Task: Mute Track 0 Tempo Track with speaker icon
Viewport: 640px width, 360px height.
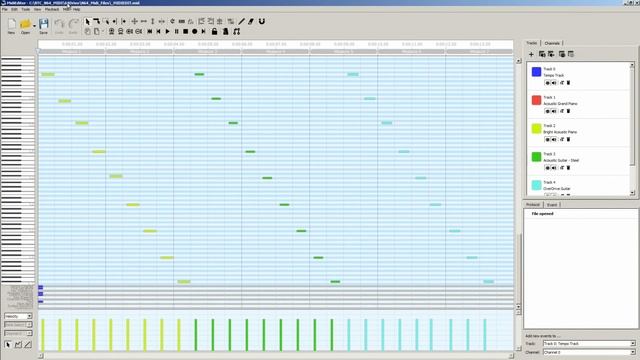Action: point(554,83)
